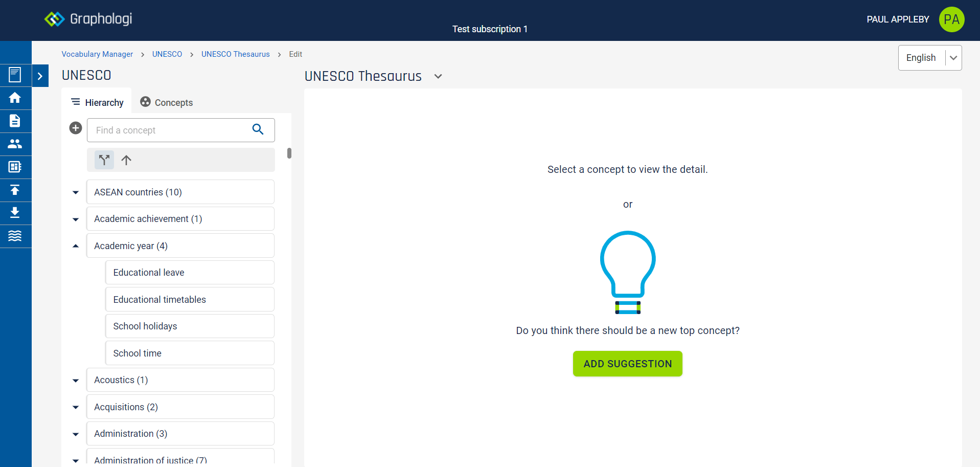Image resolution: width=980 pixels, height=467 pixels.
Task: Go to Home via sidebar house icon
Action: [15, 98]
